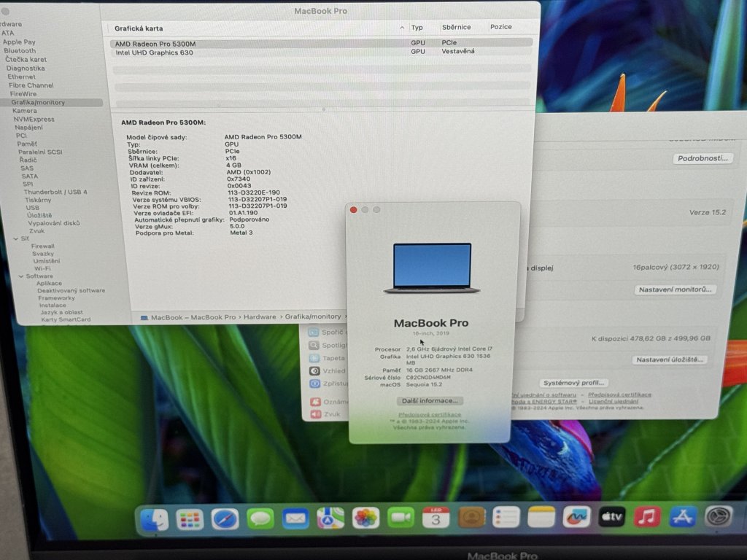This screenshot has width=747, height=560.
Task: Open Contacts from the Dock
Action: (x=471, y=517)
